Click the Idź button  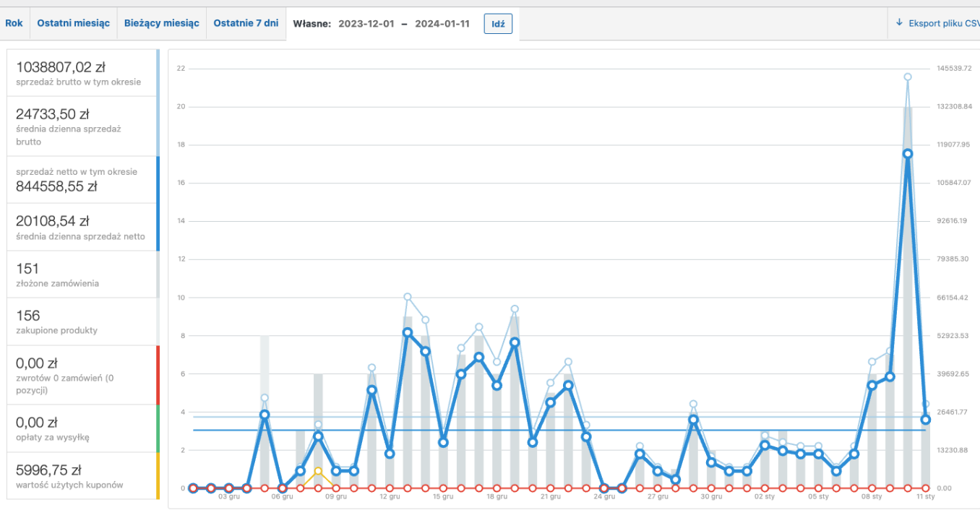[498, 24]
